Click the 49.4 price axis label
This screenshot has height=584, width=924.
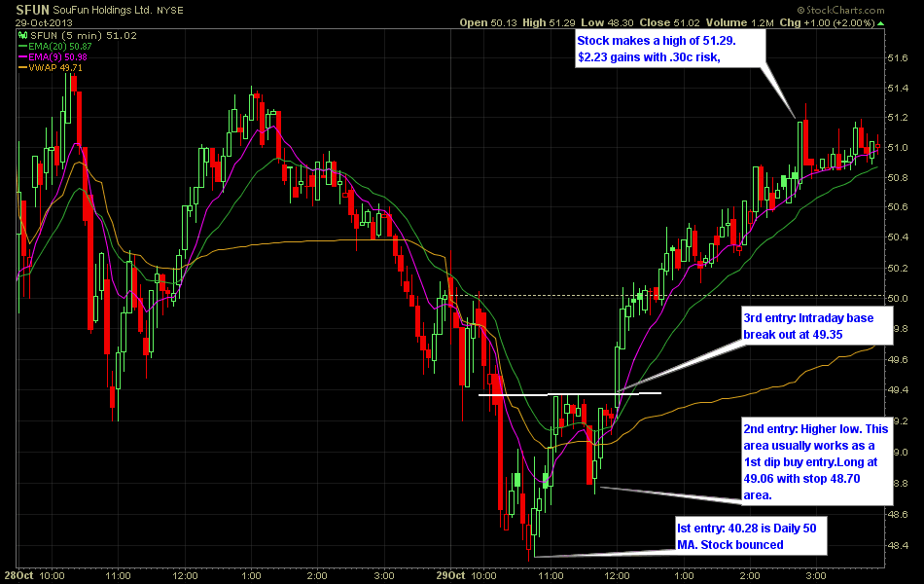898,390
